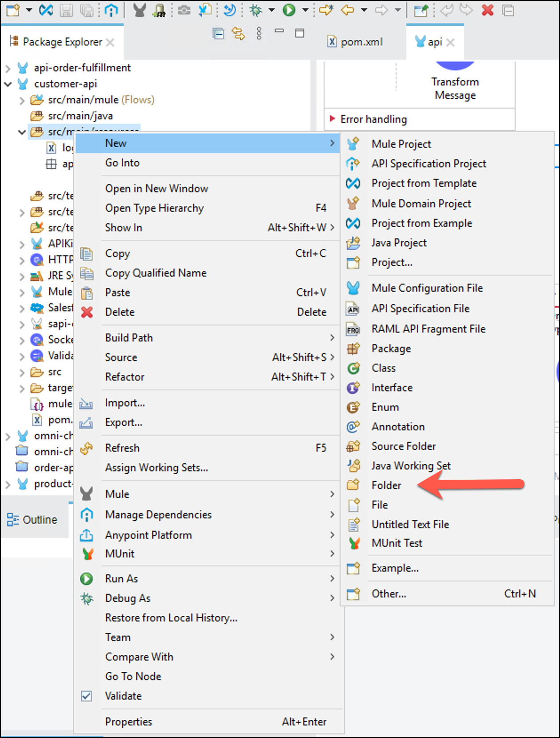Toggle Link with Editor in Package Explorer
The image size is (560, 738).
coord(238,33)
